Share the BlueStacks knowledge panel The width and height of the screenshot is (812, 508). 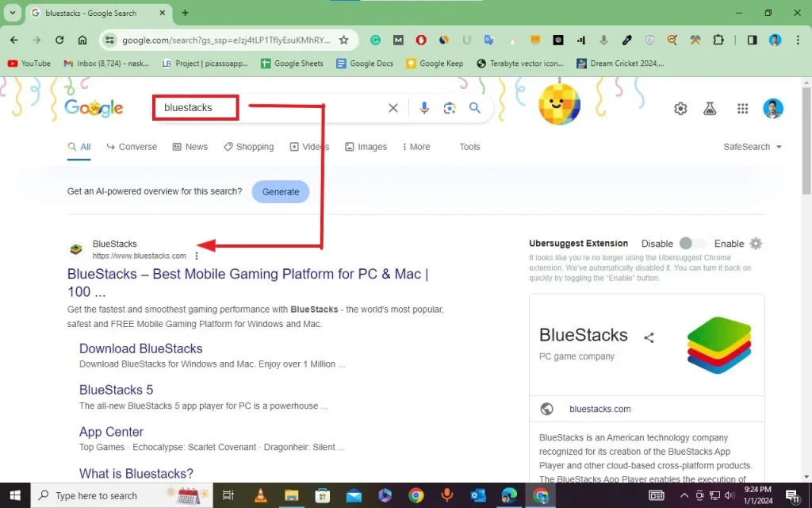click(x=649, y=337)
